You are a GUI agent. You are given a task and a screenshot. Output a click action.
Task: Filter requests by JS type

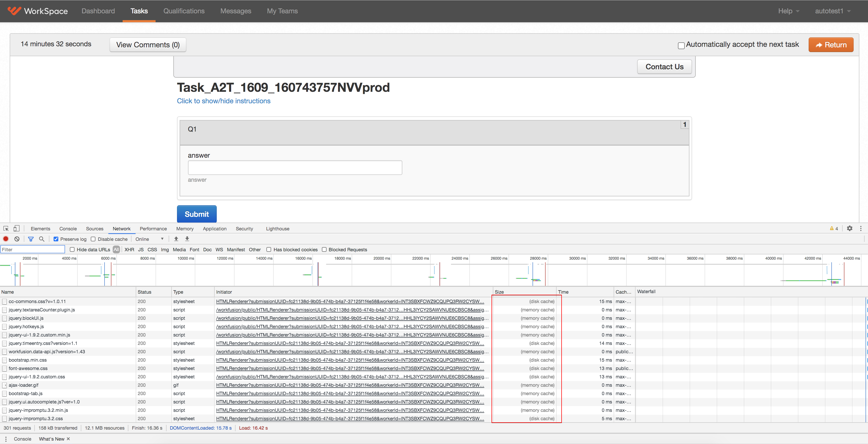click(140, 249)
